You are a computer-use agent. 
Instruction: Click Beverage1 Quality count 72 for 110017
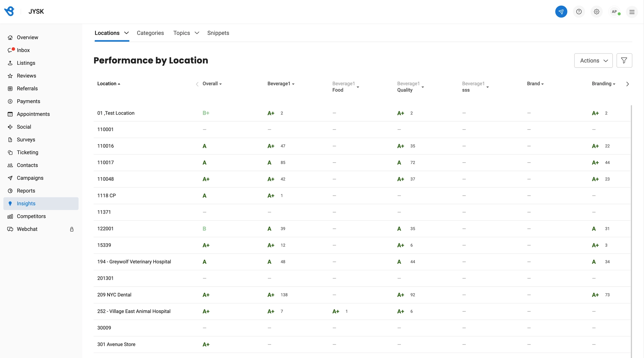413,162
